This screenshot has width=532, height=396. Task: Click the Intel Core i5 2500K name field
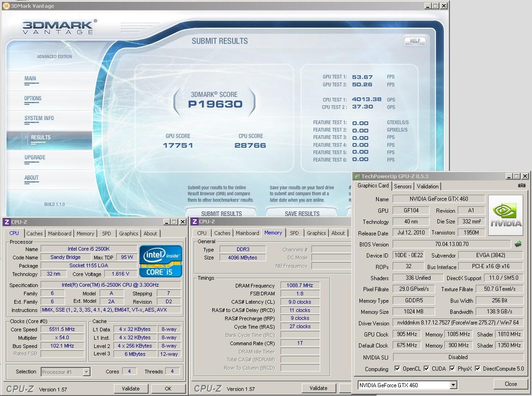click(x=89, y=249)
